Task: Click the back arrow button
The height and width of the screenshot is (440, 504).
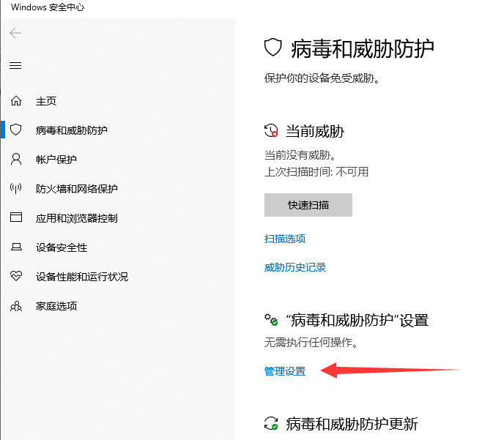Action: click(15, 33)
